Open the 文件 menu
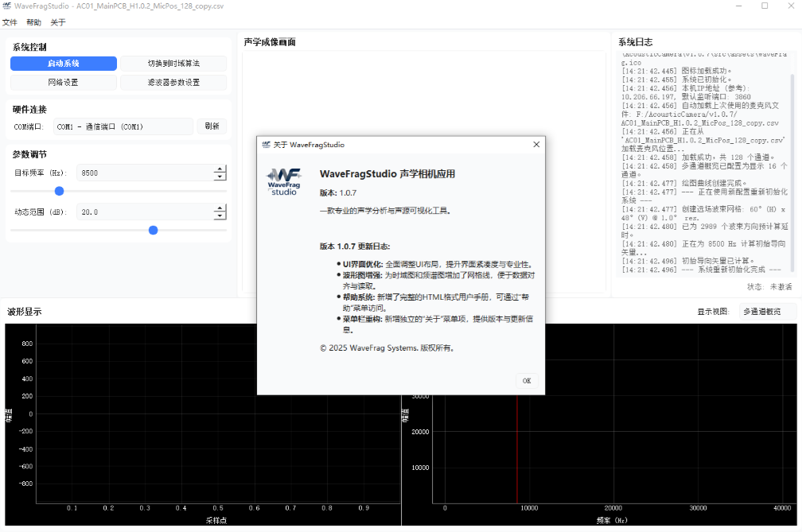802x532 pixels. pos(10,21)
